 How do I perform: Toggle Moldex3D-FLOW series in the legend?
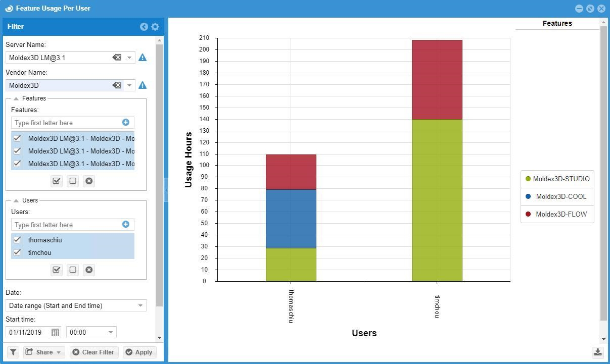[x=557, y=214]
